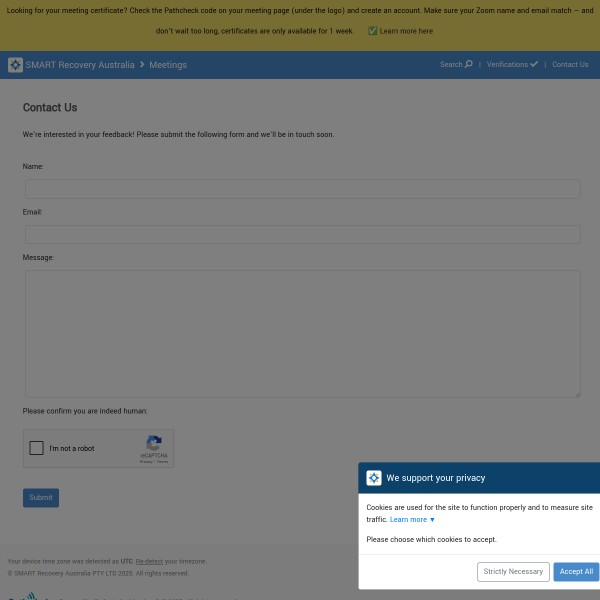The height and width of the screenshot is (600, 600).
Task: Click the breadcrumb arrow before Meetings
Action: tap(142, 65)
